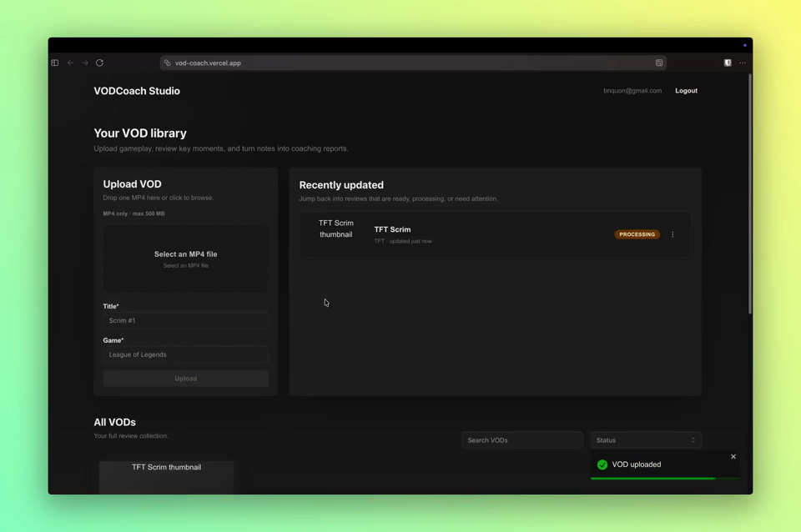
Task: Go back using the browser back arrow
Action: pos(70,63)
